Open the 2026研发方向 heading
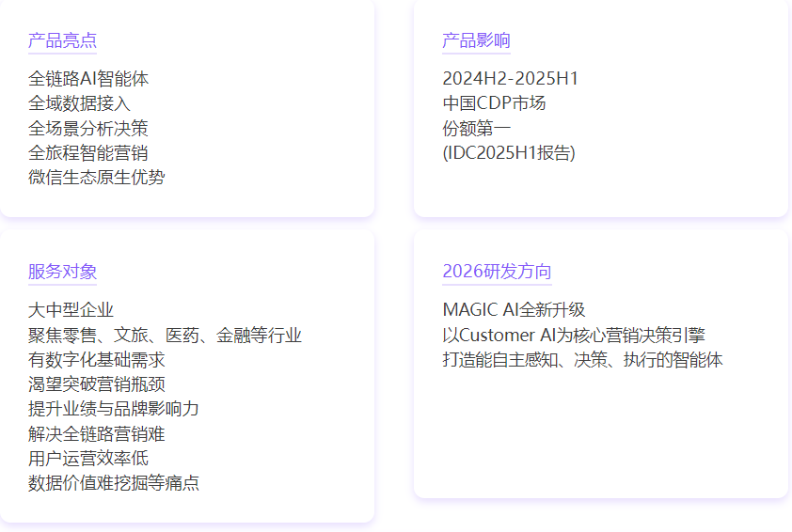 497,272
